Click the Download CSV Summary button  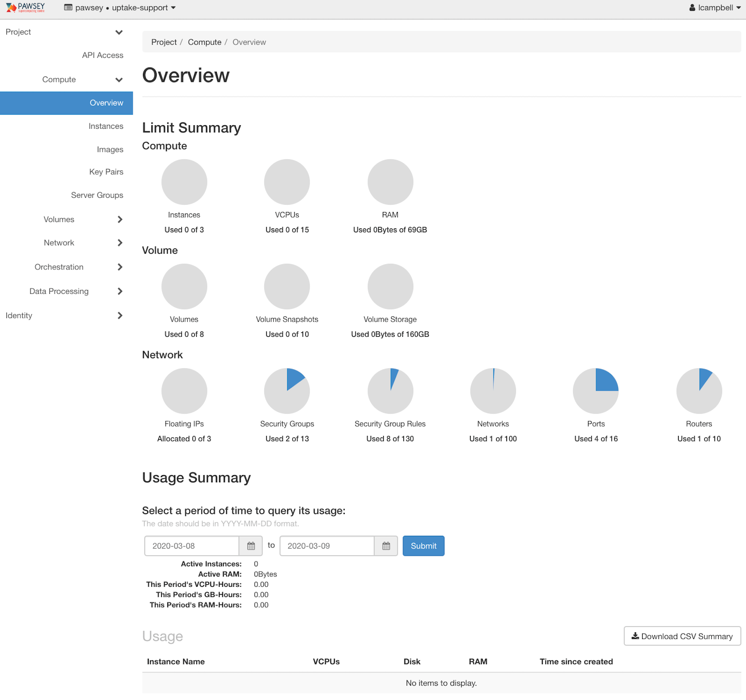click(682, 636)
